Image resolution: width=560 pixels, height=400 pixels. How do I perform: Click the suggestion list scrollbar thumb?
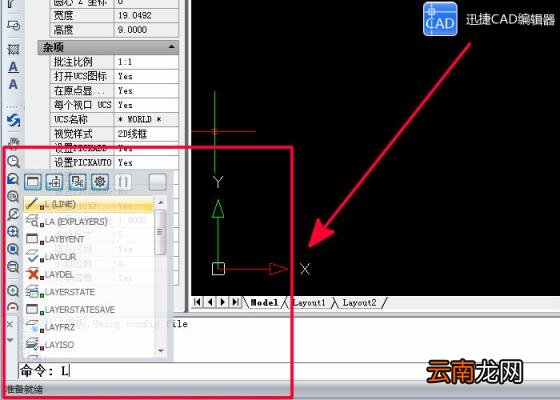pyautogui.click(x=161, y=232)
